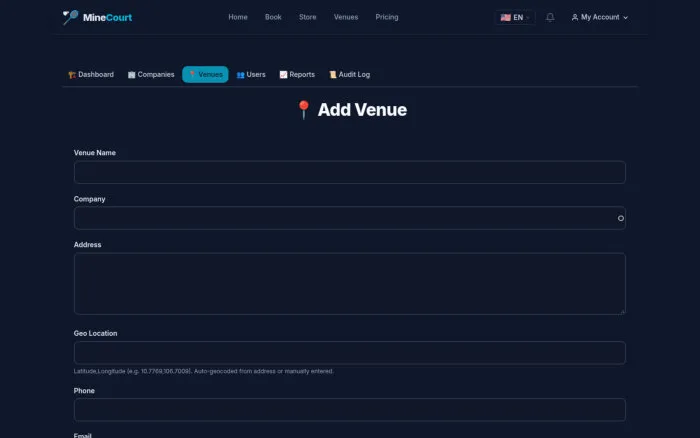Open the Company selection dropdown

tap(350, 218)
